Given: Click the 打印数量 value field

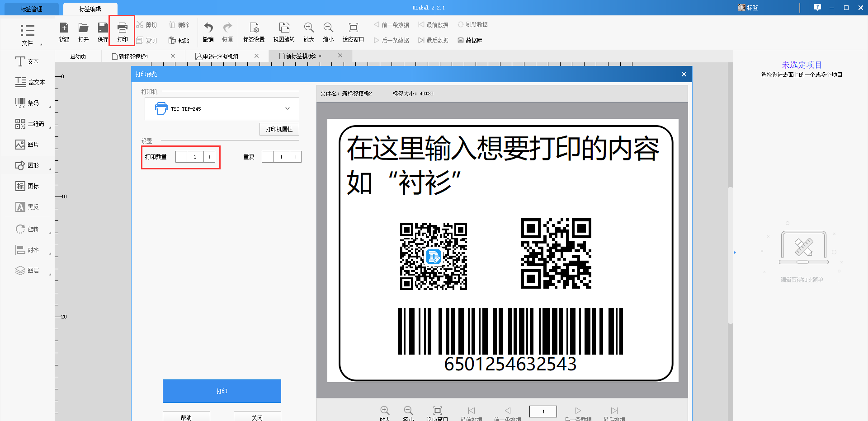Looking at the screenshot, I should [x=195, y=157].
